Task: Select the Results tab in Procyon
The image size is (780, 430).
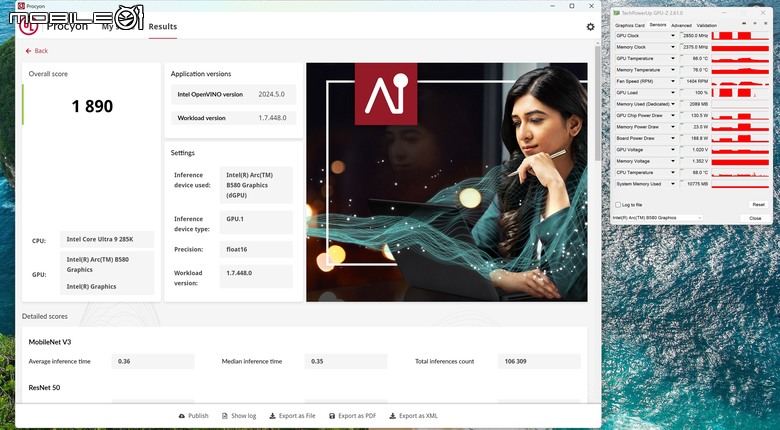Action: pos(163,27)
